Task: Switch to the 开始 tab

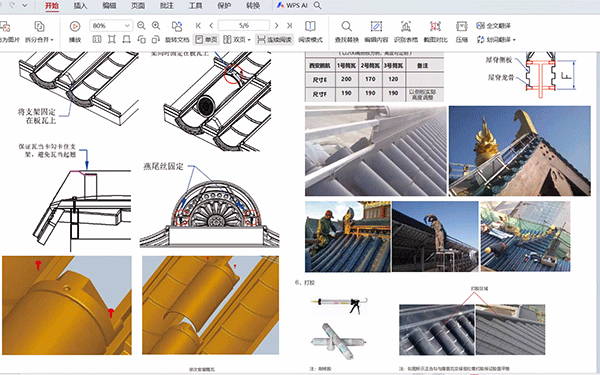Action: coord(52,6)
